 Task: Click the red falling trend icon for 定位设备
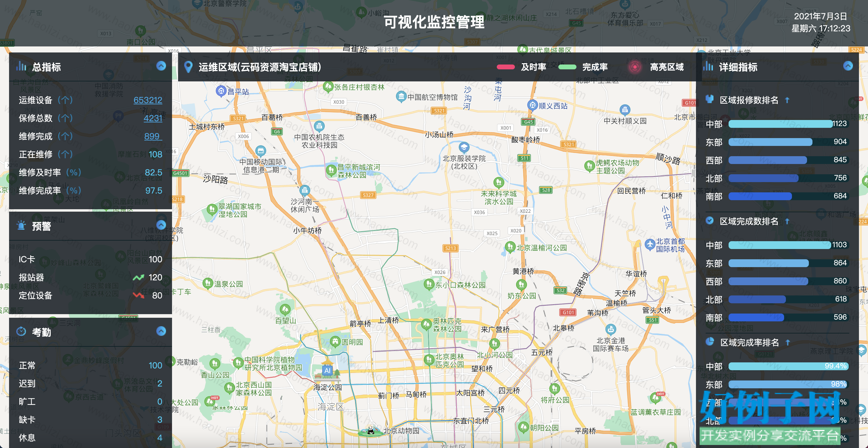138,295
